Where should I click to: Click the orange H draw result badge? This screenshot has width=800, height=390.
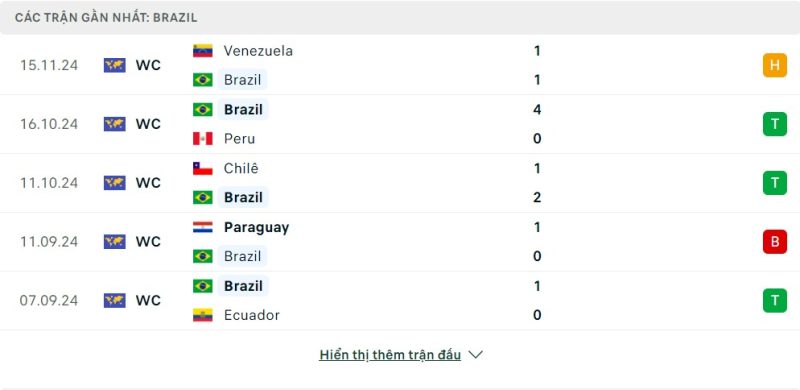(x=774, y=65)
